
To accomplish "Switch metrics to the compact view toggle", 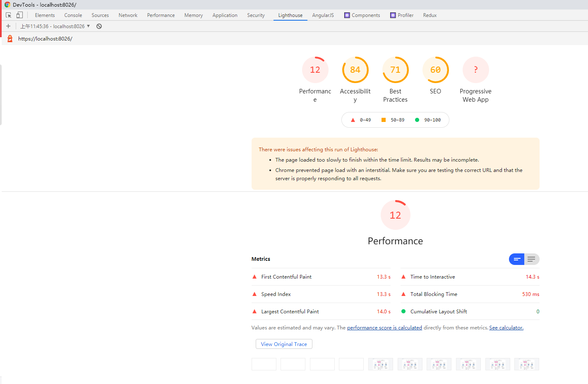I will coord(517,259).
